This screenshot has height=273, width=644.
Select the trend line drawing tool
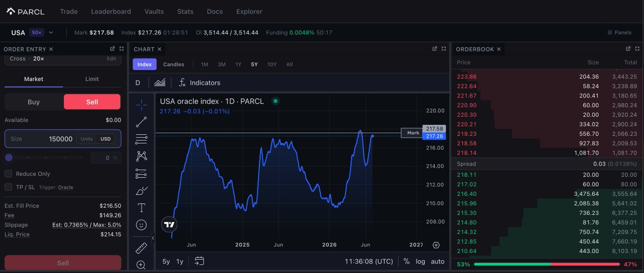coord(141,122)
